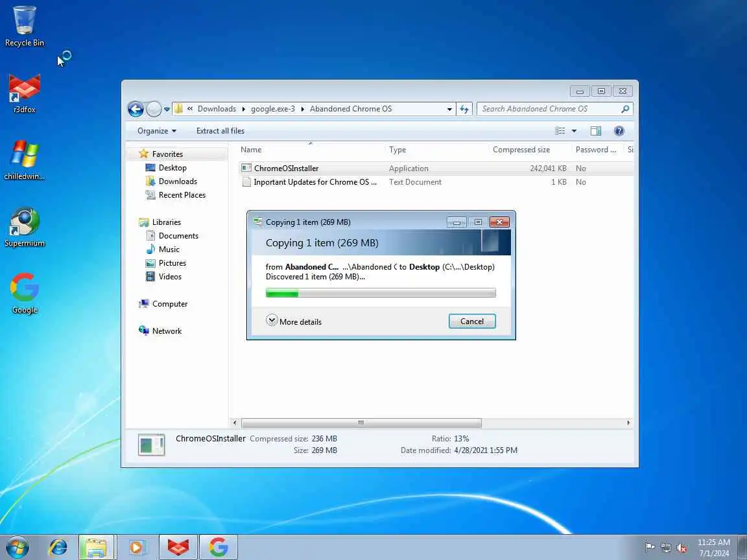
Task: Expand More details in copy dialog
Action: pyautogui.click(x=294, y=321)
